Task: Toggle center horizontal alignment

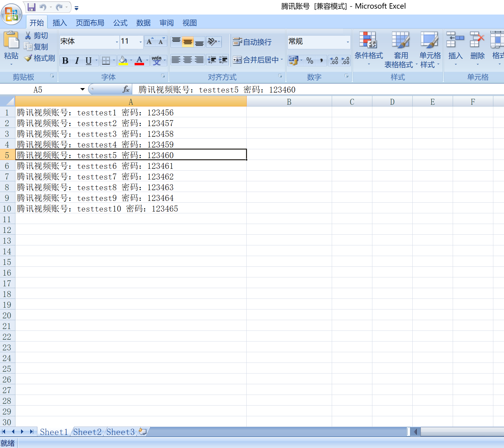Action: coord(187,60)
